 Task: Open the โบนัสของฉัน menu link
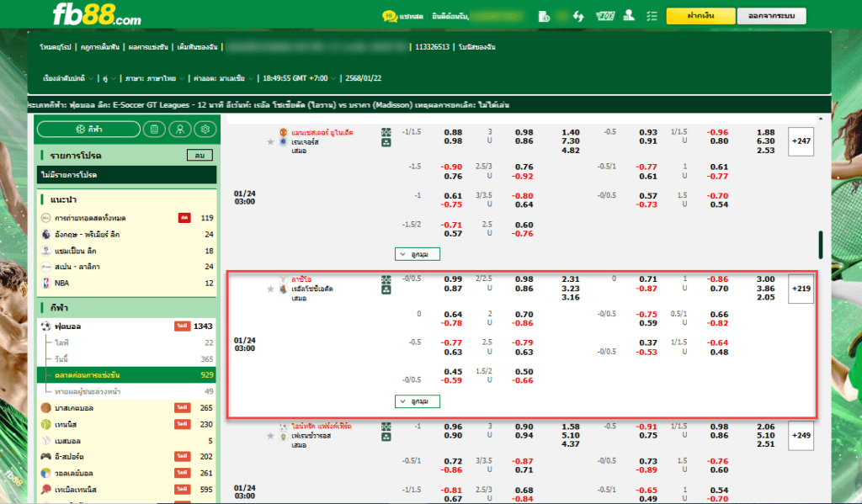click(x=477, y=47)
